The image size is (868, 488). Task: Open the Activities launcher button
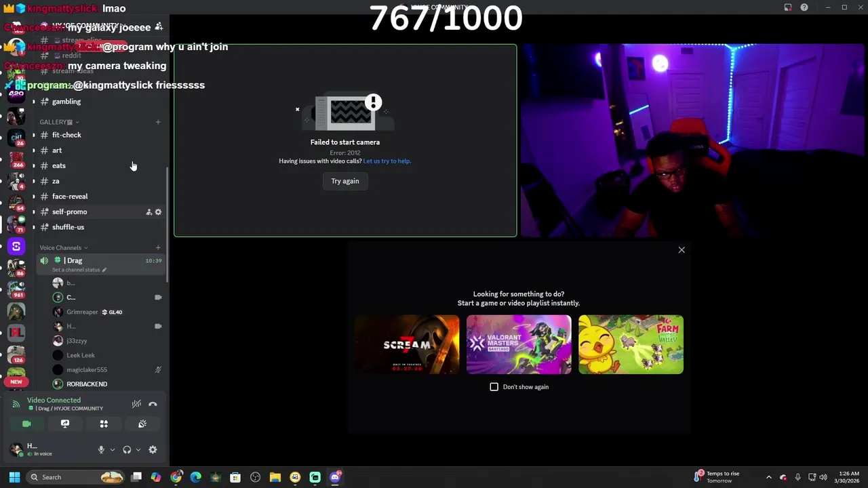tap(104, 424)
